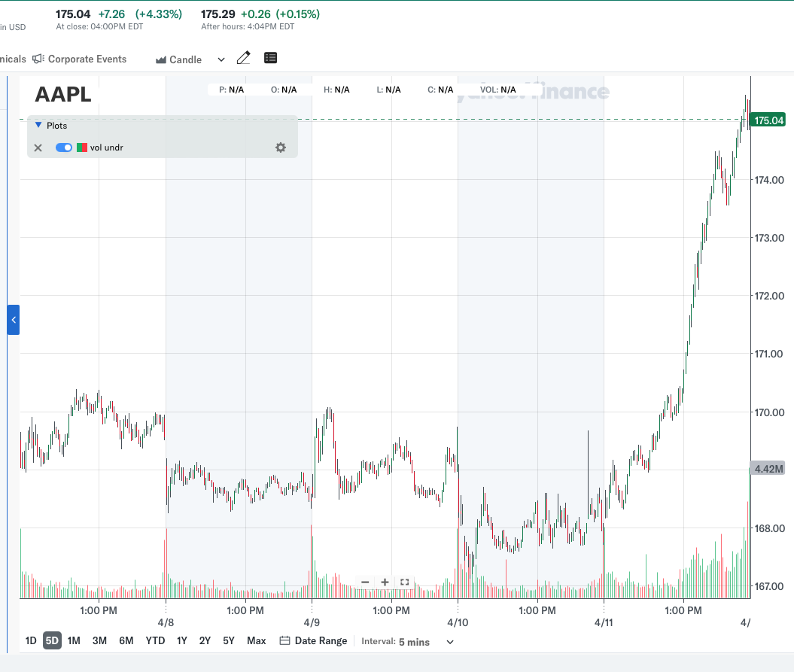This screenshot has height=672, width=794.
Task: Open the Candle chart type dropdown
Action: (x=190, y=59)
